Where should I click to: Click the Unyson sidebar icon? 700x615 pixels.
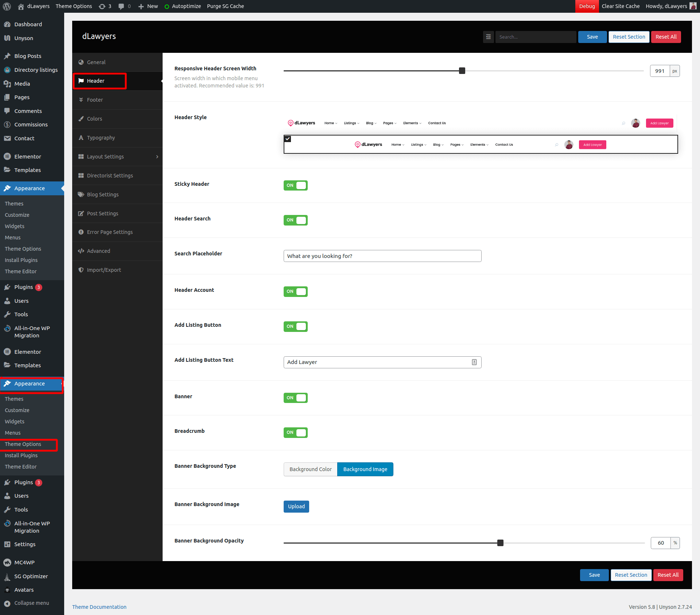[x=7, y=38]
